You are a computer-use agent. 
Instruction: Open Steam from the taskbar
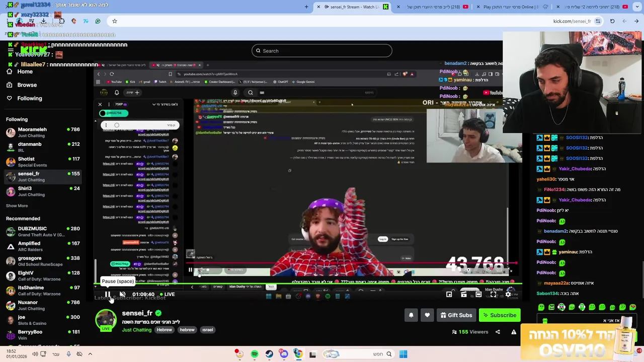coord(269,354)
